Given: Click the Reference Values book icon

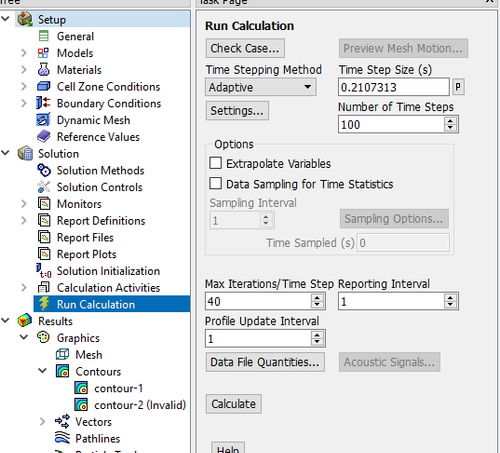Looking at the screenshot, I should 44,136.
